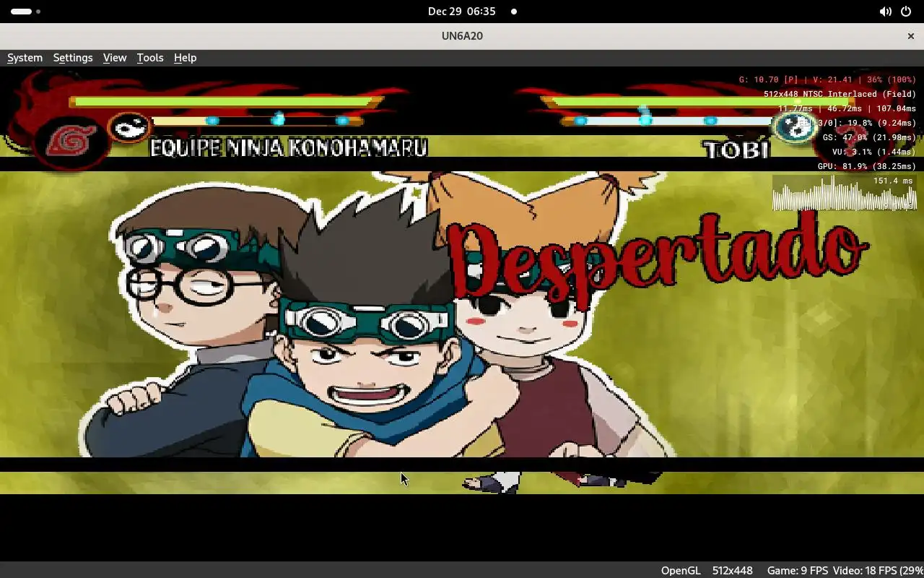Close the UN6A20 window

[x=910, y=35]
